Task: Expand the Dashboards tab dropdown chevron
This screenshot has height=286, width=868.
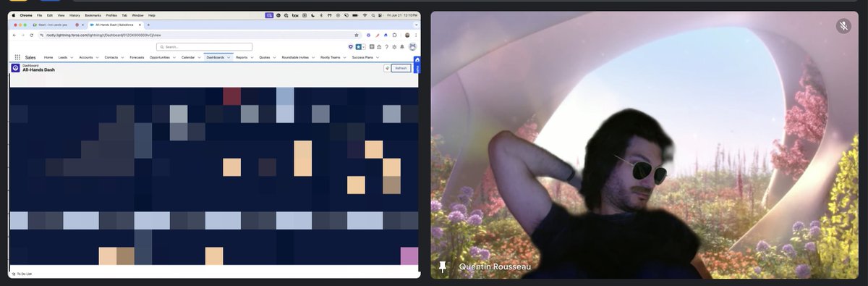Action: tap(229, 57)
